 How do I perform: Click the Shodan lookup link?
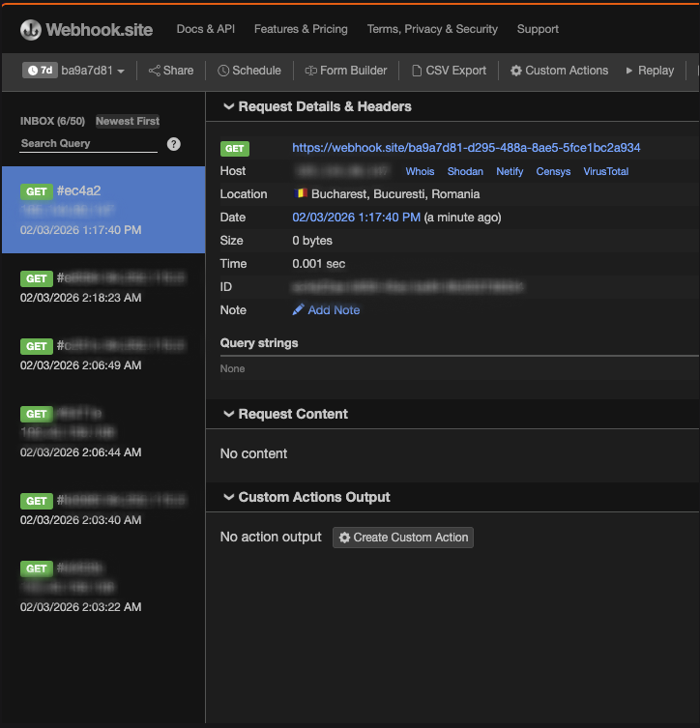(465, 171)
